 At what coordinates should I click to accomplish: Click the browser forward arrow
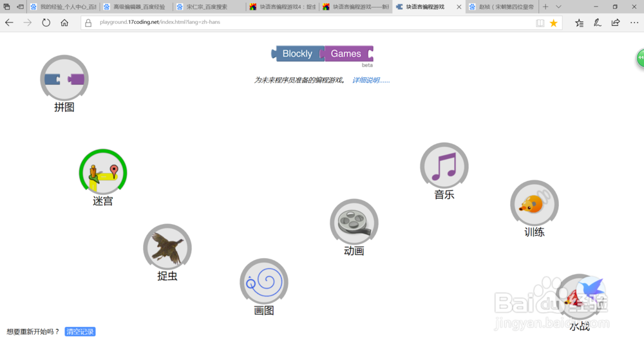coord(28,23)
